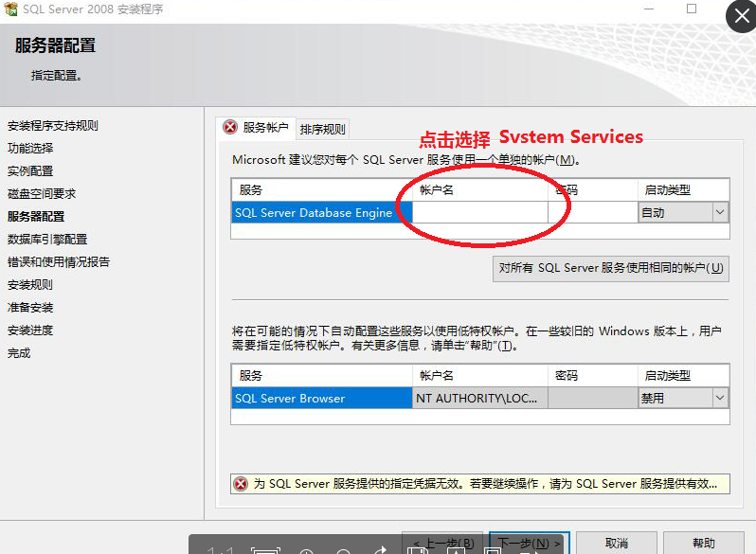Click the SQL Server setup title bar icon

point(10,9)
